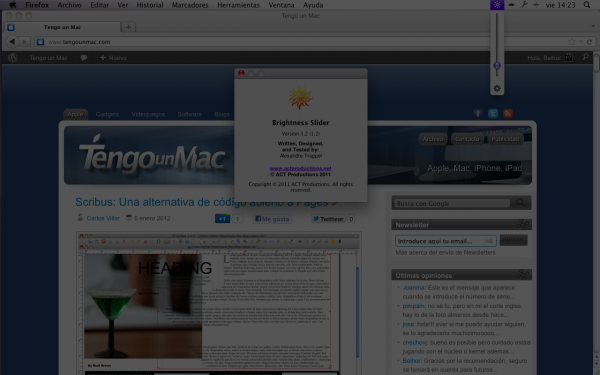Go forward with the Forward arrow button

pos(24,41)
